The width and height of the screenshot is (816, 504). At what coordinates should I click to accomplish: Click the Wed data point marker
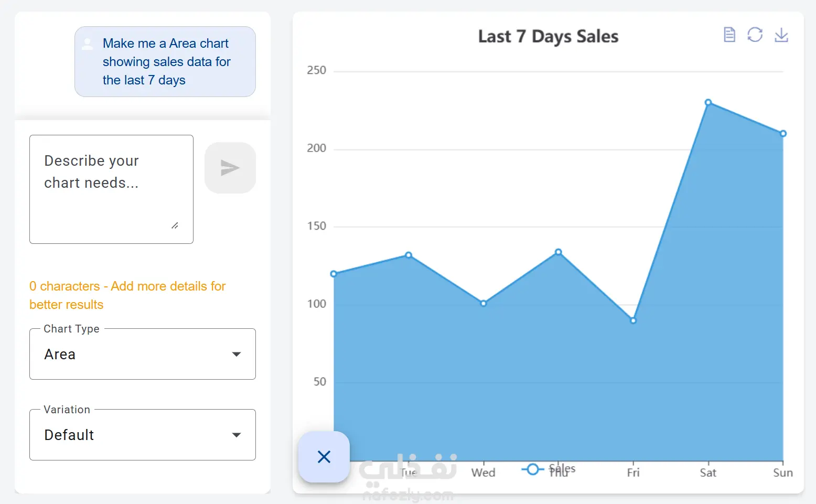[484, 303]
